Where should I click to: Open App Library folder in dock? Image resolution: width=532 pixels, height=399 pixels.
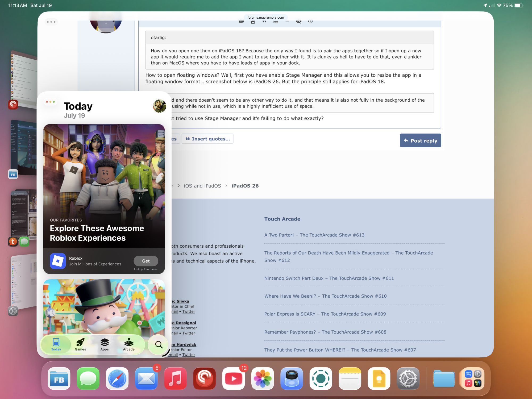click(x=473, y=379)
